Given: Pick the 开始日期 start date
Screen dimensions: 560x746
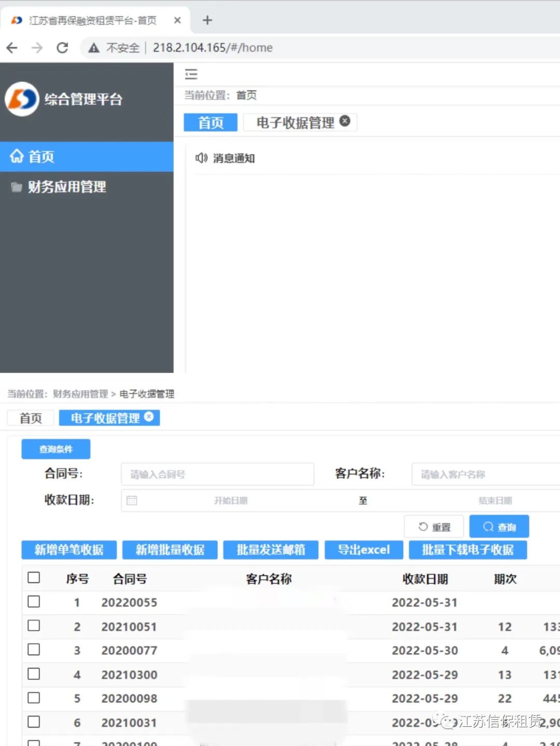Looking at the screenshot, I should (x=231, y=501).
